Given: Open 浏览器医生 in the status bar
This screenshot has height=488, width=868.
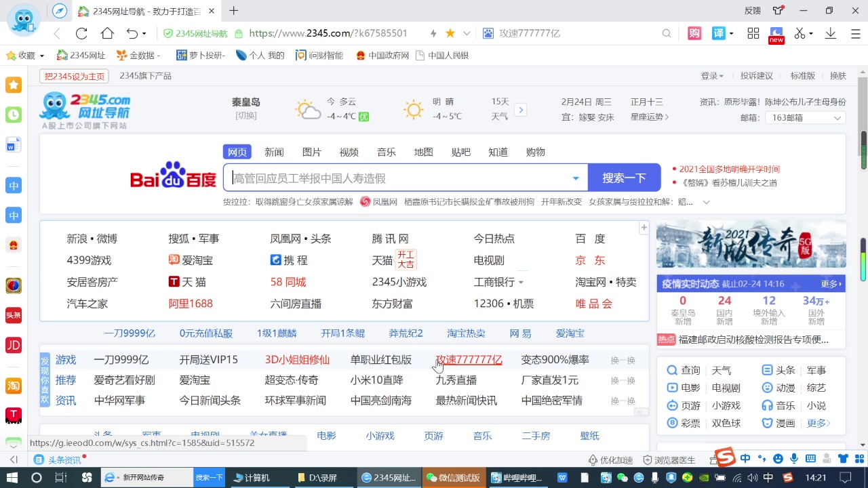Looking at the screenshot, I should 669,460.
